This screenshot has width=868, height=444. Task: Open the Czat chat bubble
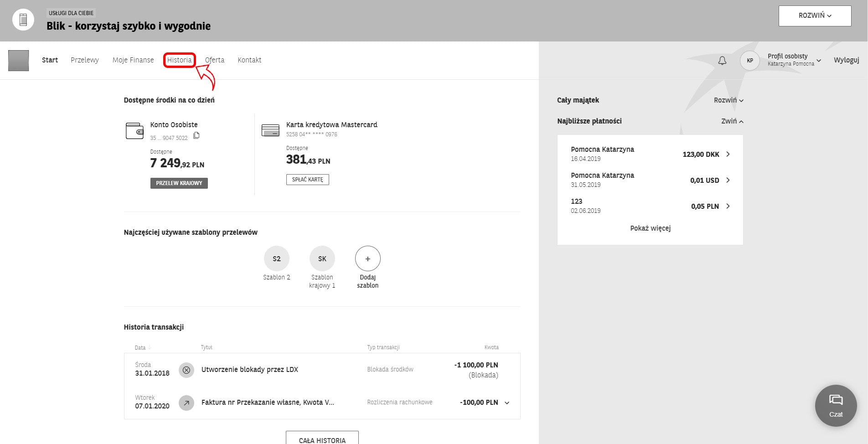coord(836,405)
